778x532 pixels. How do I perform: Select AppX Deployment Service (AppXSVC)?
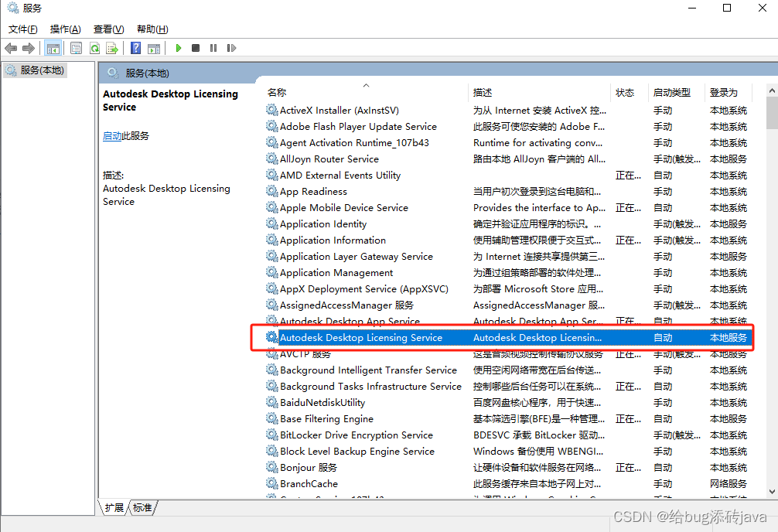click(x=509, y=289)
